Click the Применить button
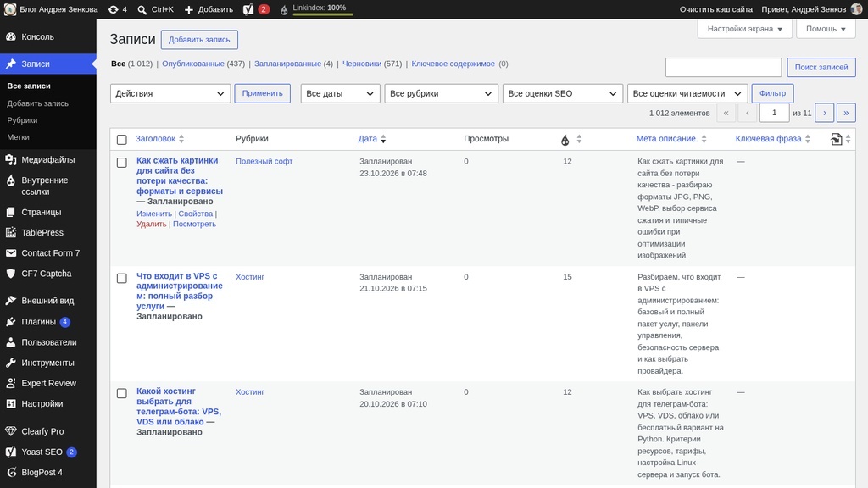Image resolution: width=868 pixels, height=488 pixels. click(x=263, y=93)
